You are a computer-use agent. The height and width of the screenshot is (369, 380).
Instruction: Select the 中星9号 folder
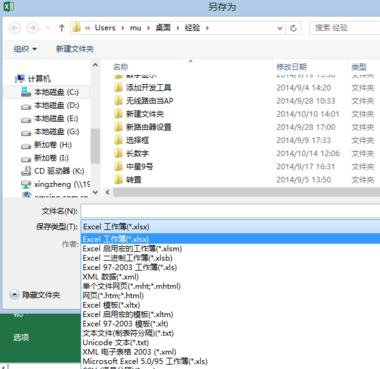pos(139,166)
